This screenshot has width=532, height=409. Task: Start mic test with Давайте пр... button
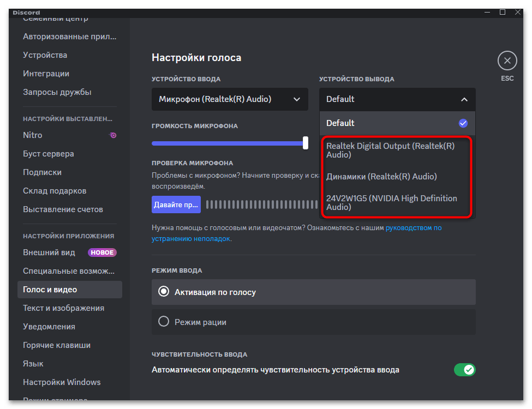tap(176, 204)
